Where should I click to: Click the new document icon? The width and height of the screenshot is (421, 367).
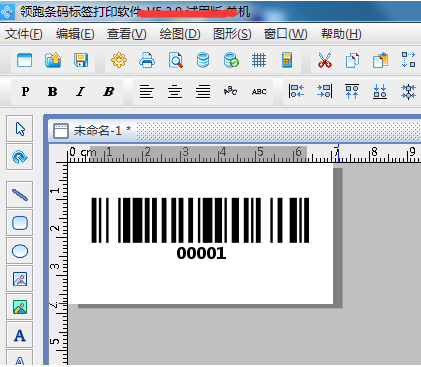pos(25,60)
